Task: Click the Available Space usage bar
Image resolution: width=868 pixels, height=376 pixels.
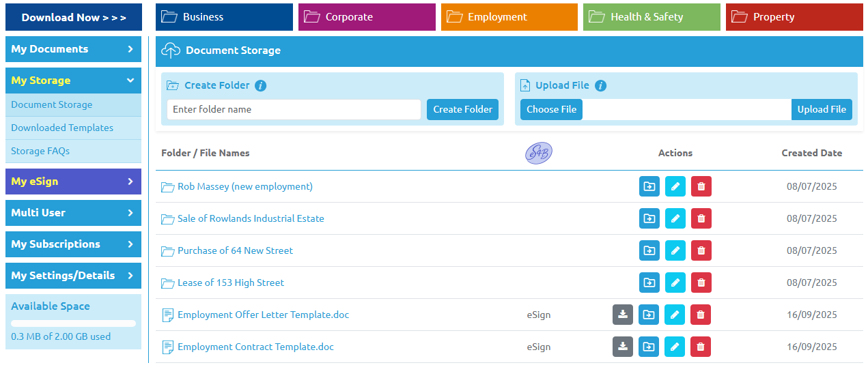Action: click(x=73, y=323)
